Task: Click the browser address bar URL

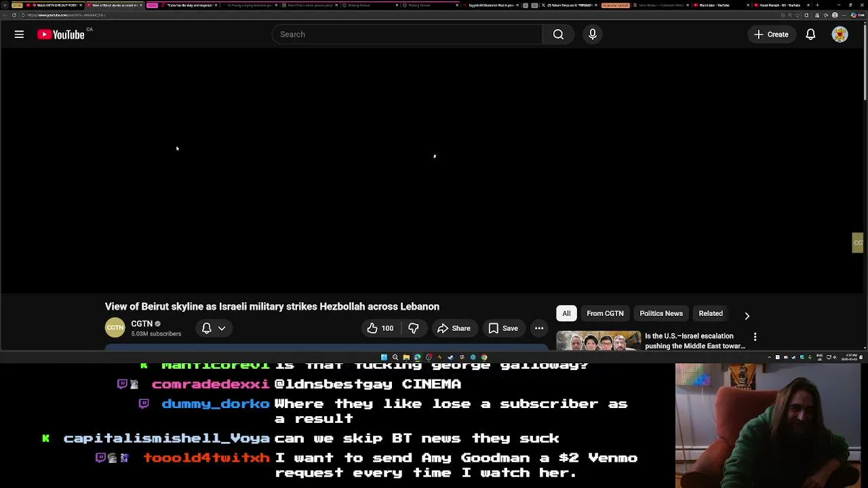Action: [66, 15]
